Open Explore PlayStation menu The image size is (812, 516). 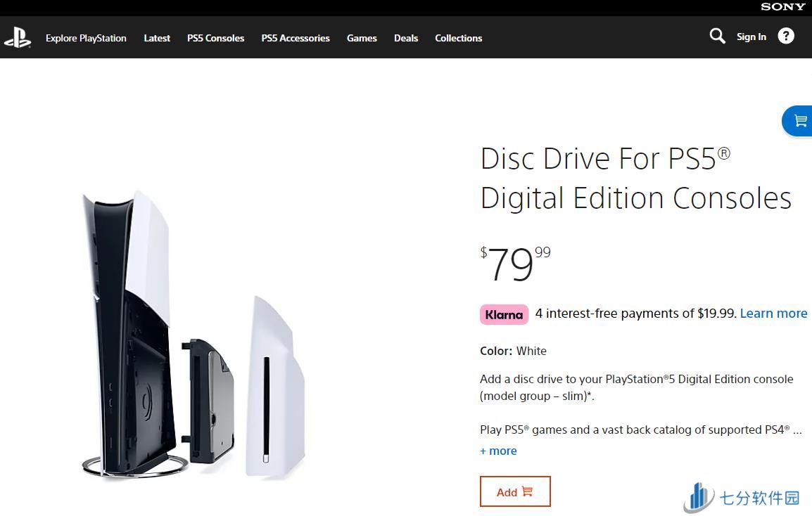[86, 38]
